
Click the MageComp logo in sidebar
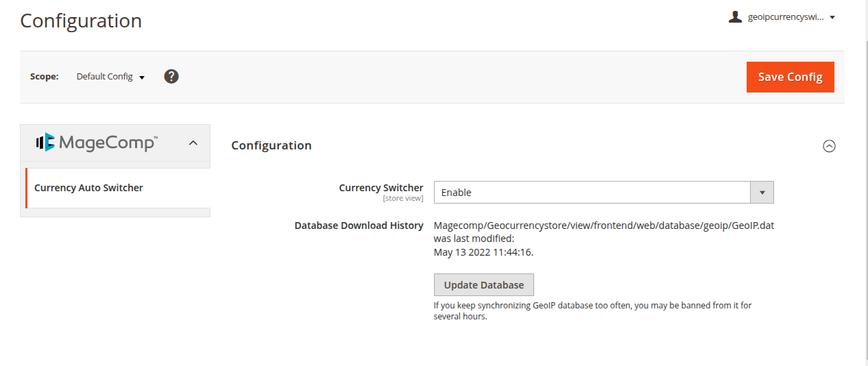[97, 143]
